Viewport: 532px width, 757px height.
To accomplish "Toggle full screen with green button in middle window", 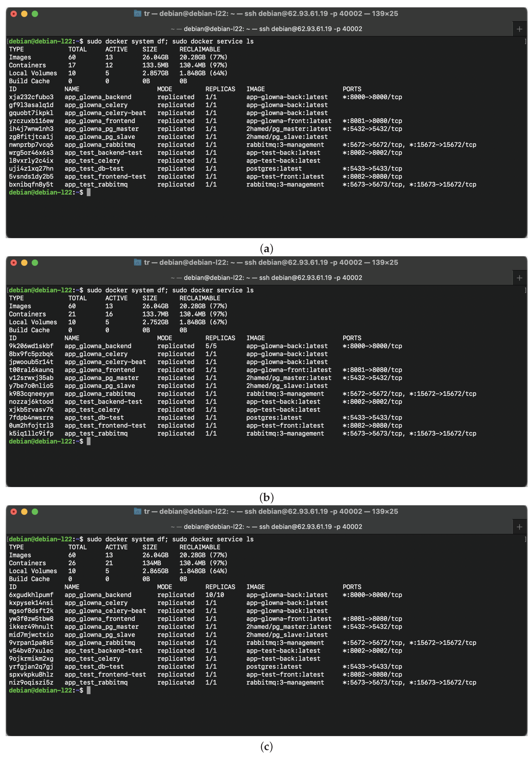I will coord(35,263).
